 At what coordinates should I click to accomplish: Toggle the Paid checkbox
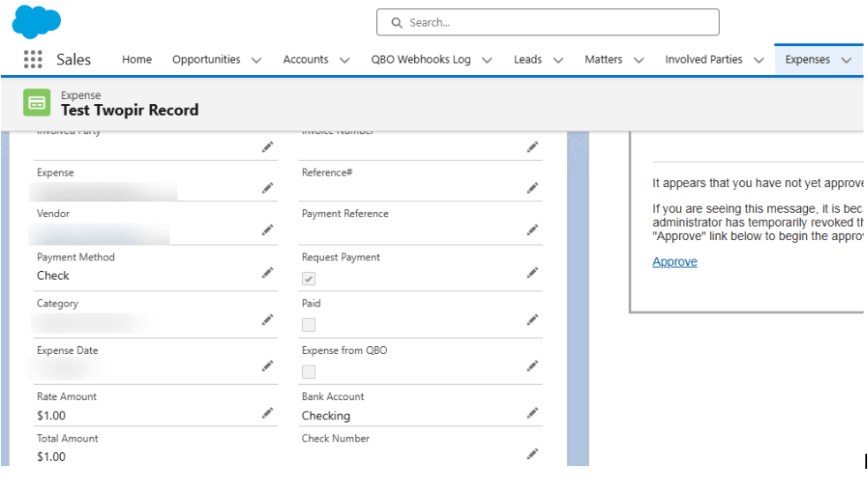pos(309,325)
